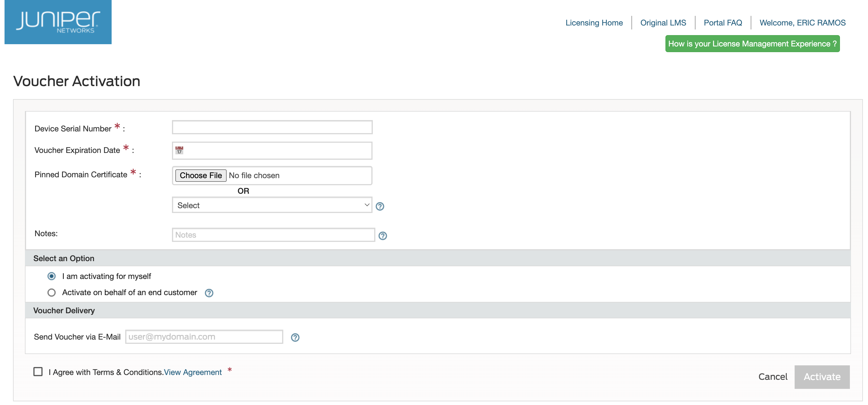Image resolution: width=868 pixels, height=405 pixels.
Task: Click the green License Management Experience button
Action: 752,44
